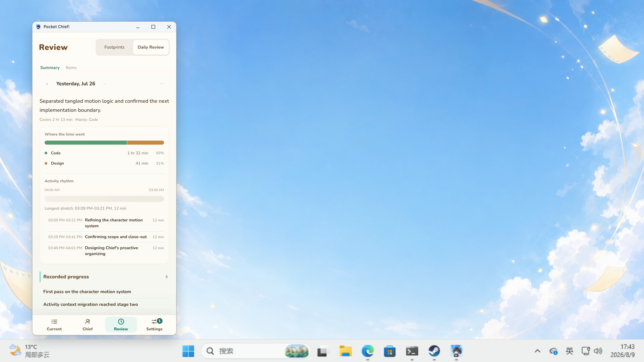
Task: Open the Windows Start menu
Action: [x=188, y=351]
